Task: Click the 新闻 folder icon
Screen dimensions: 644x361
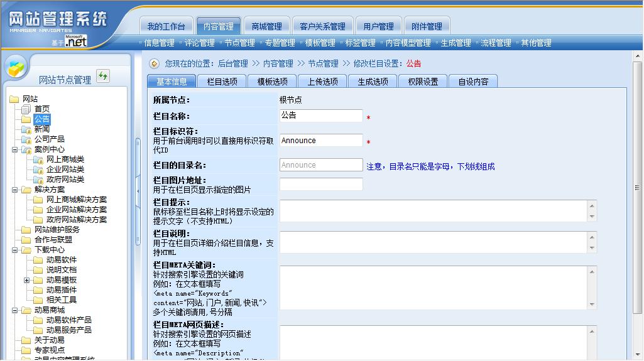Action: tap(26, 129)
